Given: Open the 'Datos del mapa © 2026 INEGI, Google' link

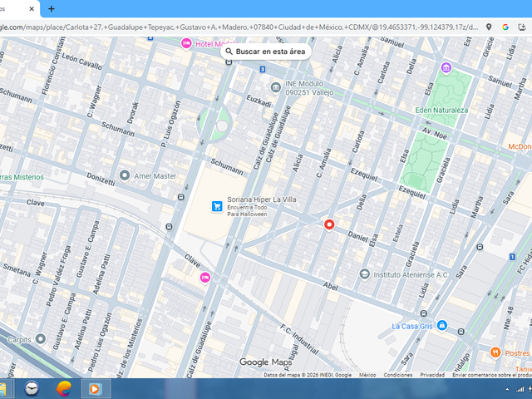Looking at the screenshot, I should coord(308,375).
